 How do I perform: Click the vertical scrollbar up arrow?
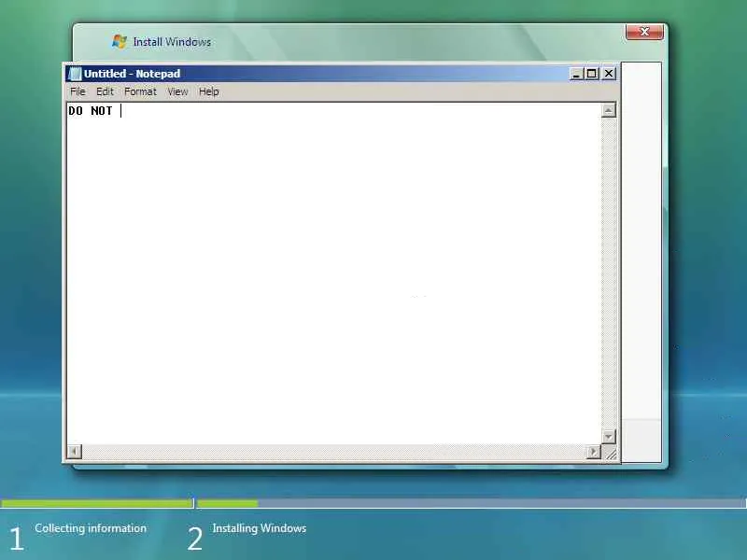(609, 110)
